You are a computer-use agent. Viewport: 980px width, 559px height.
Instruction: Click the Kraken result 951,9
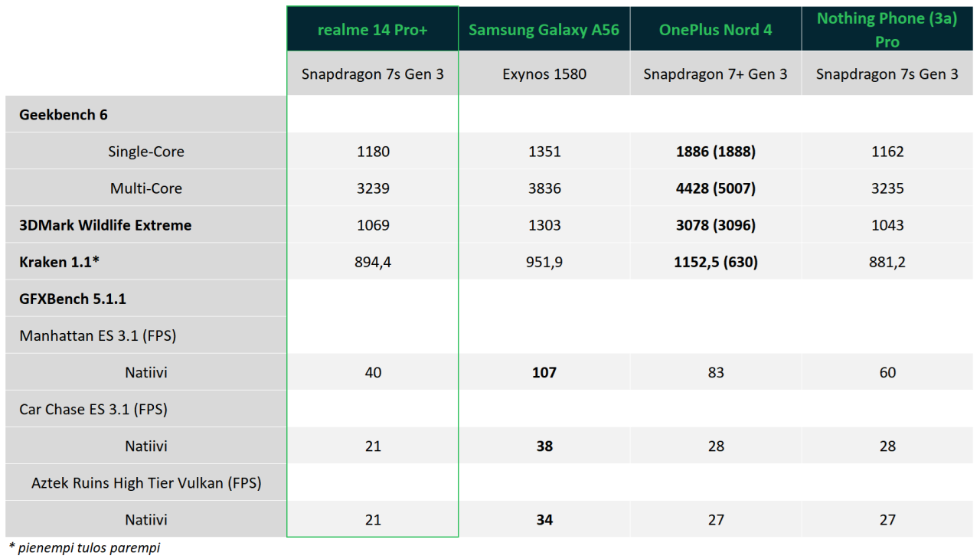pyautogui.click(x=544, y=262)
